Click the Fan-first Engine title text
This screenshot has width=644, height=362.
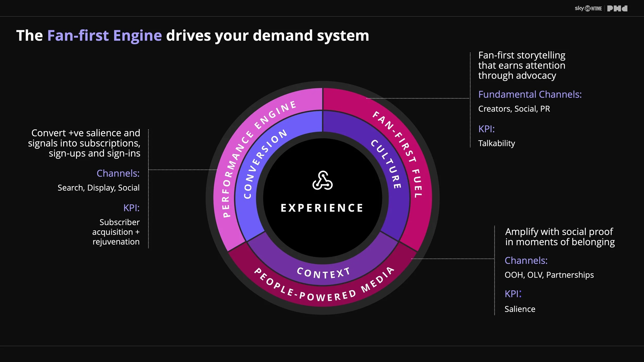104,36
